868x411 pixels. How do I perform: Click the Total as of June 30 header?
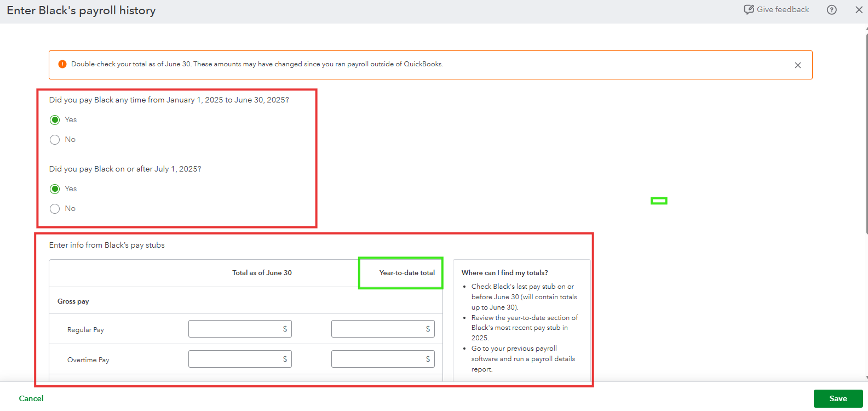pyautogui.click(x=262, y=273)
